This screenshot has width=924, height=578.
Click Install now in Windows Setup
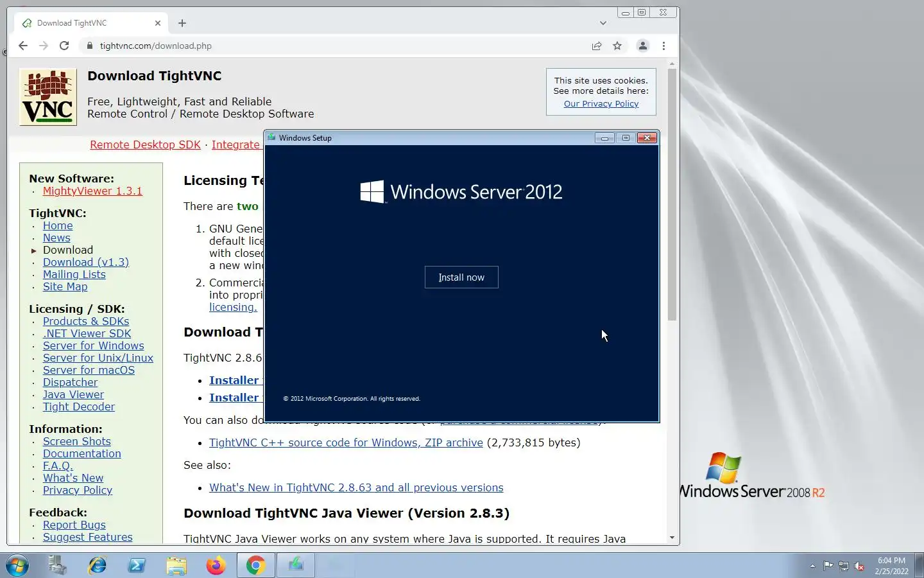tap(461, 277)
